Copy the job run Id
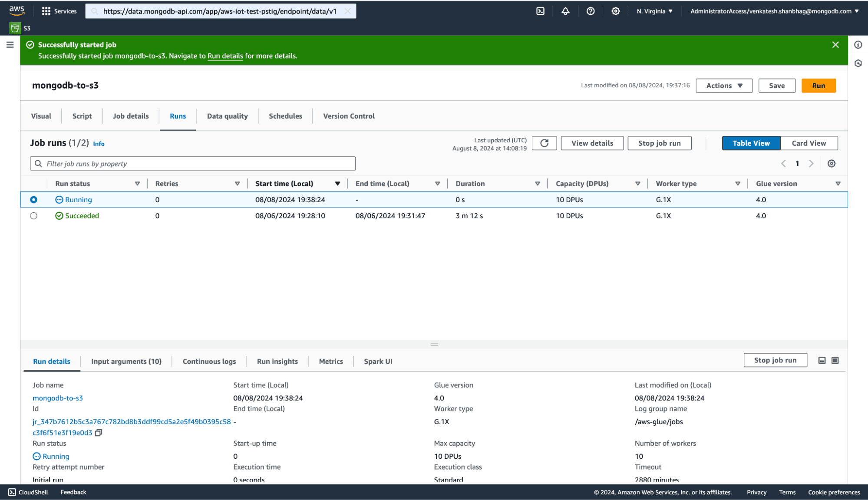The image size is (868, 500). click(x=99, y=433)
